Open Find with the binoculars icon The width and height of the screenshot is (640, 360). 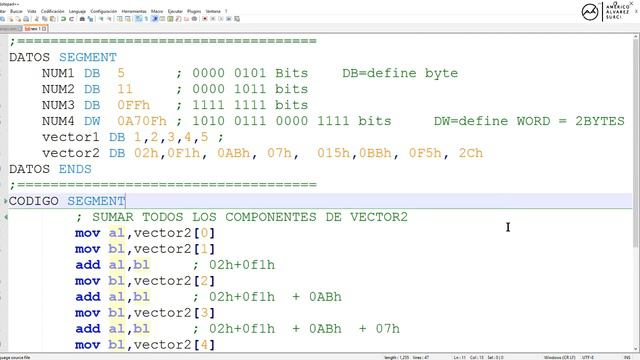tap(82, 19)
